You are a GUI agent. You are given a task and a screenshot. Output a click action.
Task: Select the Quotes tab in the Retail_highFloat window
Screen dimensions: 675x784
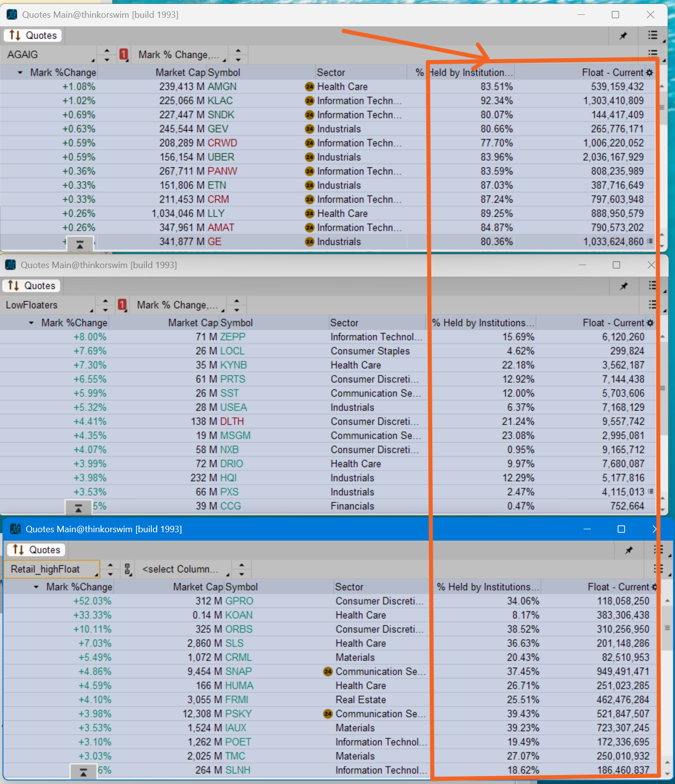37,550
